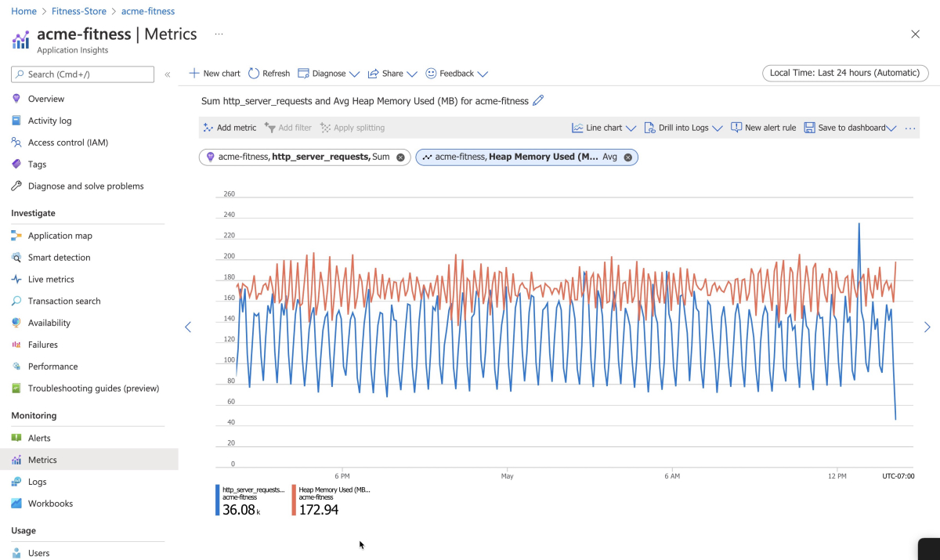Expand the Save to dashboard dropdown
940x560 pixels.
point(891,128)
